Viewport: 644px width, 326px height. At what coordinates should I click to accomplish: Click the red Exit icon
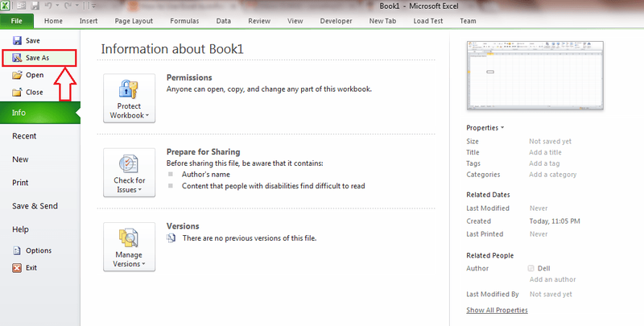pyautogui.click(x=17, y=268)
